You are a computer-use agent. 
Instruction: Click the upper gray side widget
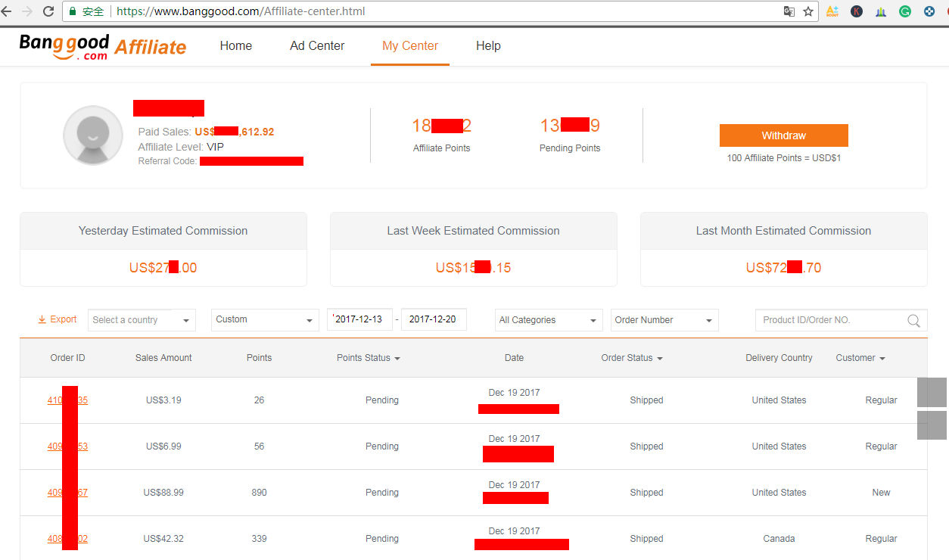[932, 393]
